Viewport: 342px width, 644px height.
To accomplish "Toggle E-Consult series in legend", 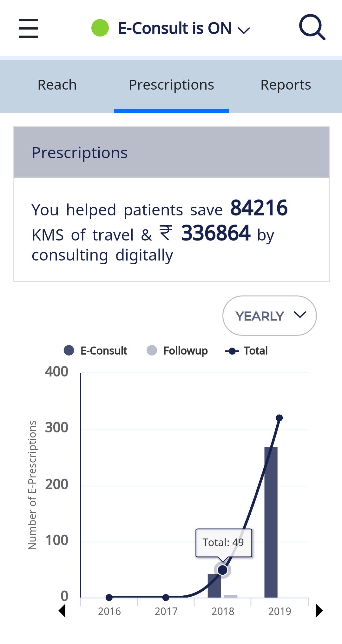I will pos(95,351).
